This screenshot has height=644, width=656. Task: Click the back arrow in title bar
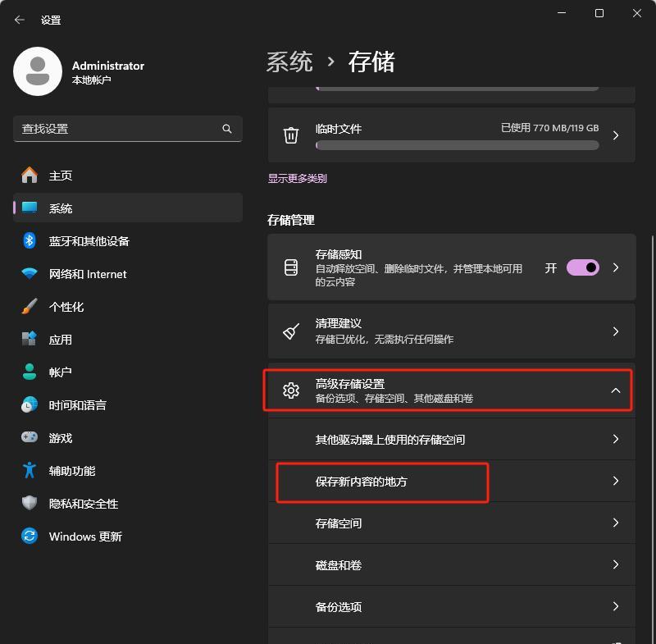(x=20, y=20)
